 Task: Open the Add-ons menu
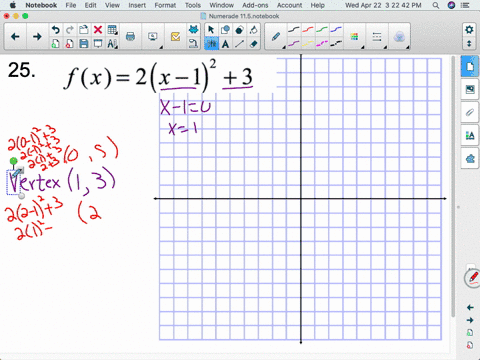click(255, 5)
